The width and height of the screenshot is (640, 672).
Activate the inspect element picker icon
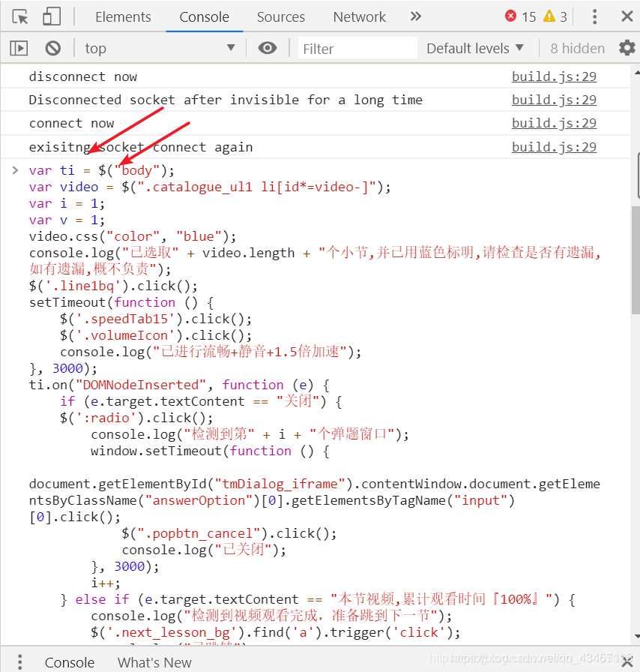[x=20, y=16]
